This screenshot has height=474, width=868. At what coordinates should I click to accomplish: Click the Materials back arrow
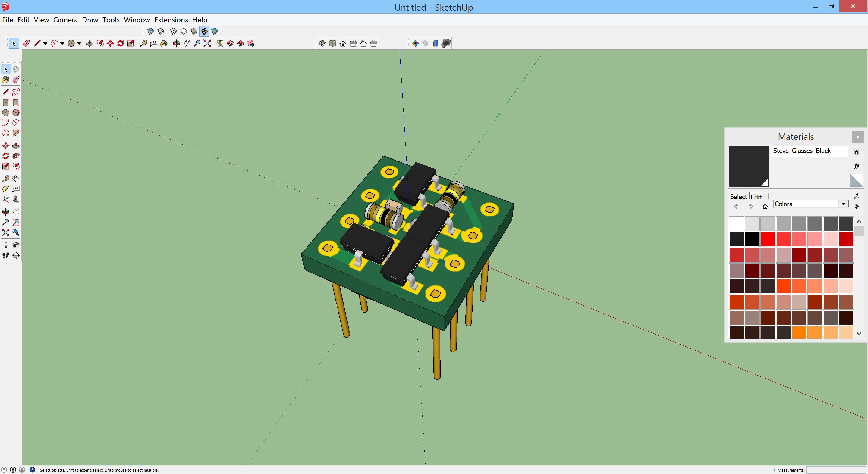coord(736,206)
